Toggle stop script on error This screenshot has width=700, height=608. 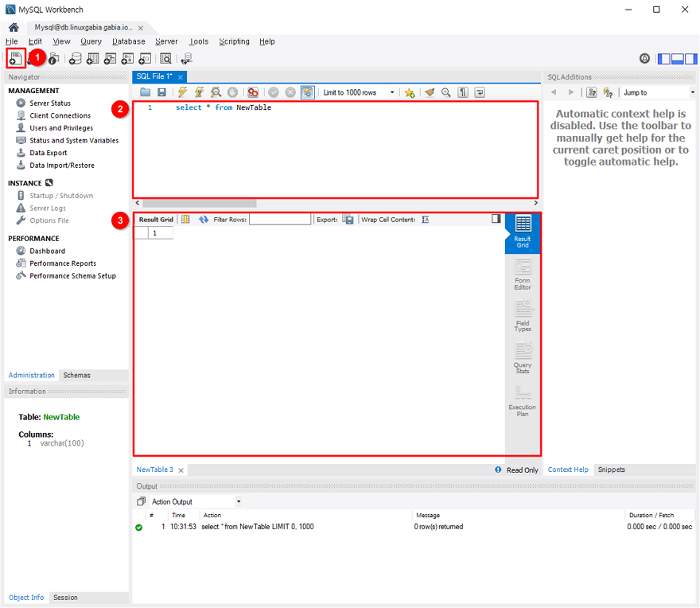tap(253, 92)
